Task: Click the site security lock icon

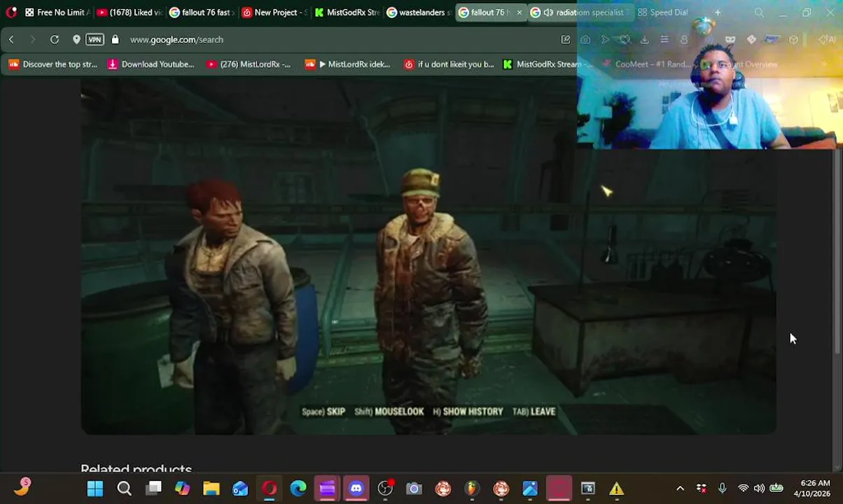Action: (115, 40)
